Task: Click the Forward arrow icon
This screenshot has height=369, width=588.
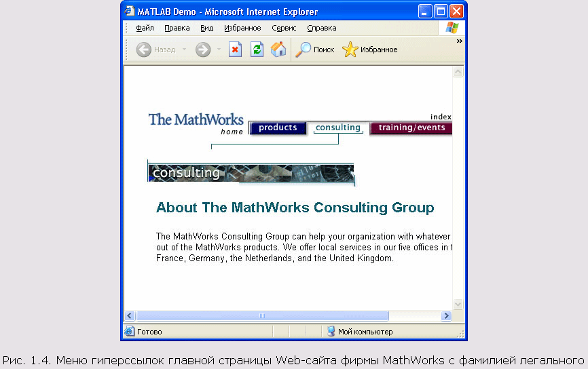Action: click(203, 50)
